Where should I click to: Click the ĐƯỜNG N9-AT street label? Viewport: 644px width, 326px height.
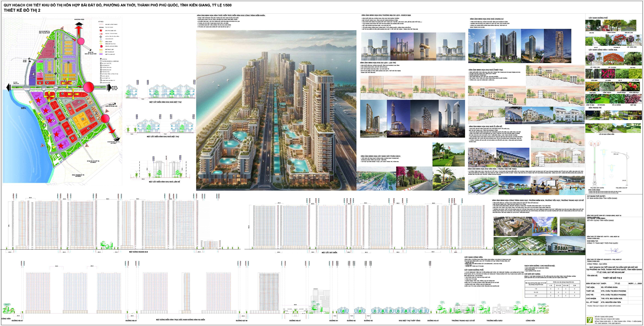pyautogui.click(x=17, y=321)
